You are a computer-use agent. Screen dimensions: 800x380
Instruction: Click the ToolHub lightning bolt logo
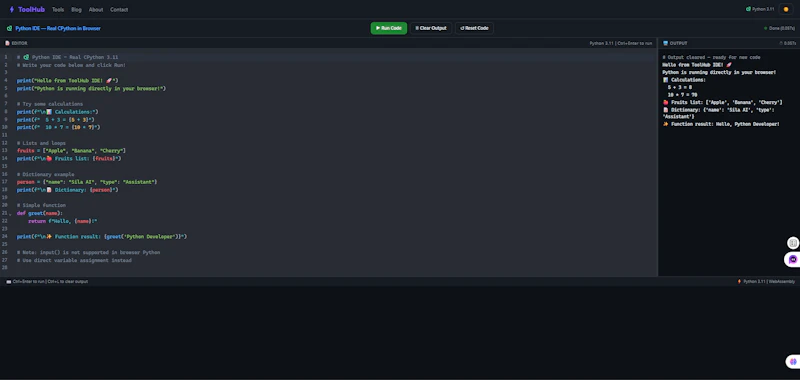(12, 9)
